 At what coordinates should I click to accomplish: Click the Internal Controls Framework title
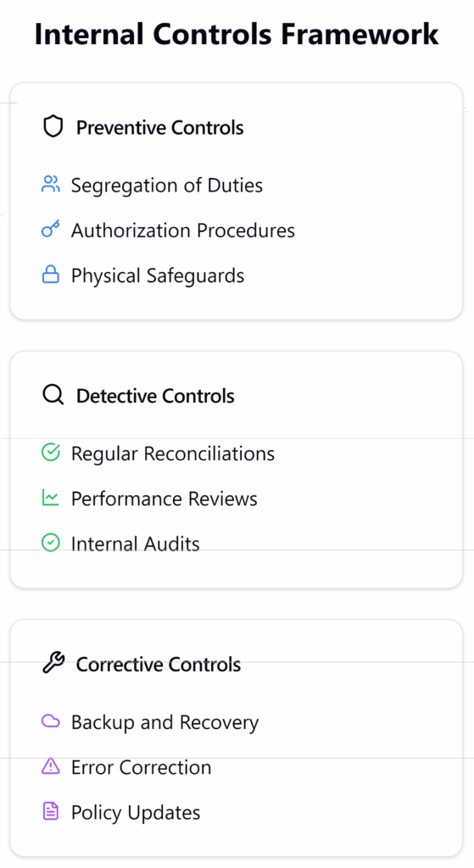click(237, 34)
